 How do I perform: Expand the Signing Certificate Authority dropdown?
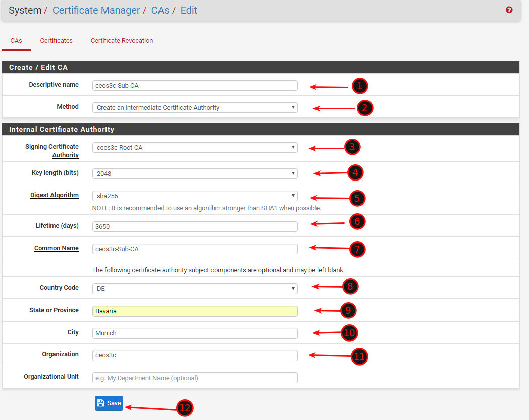pos(195,148)
